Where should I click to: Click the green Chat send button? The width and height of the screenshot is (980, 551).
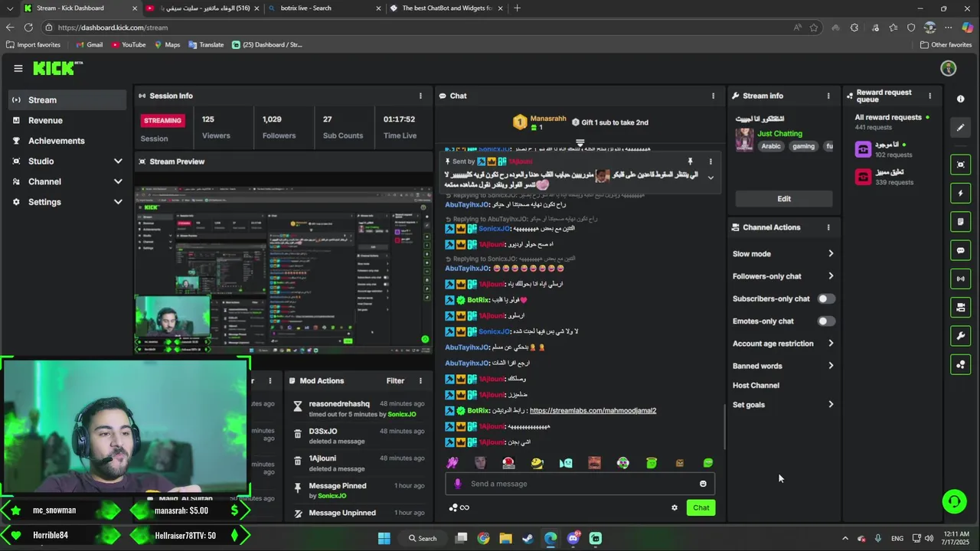tap(701, 507)
